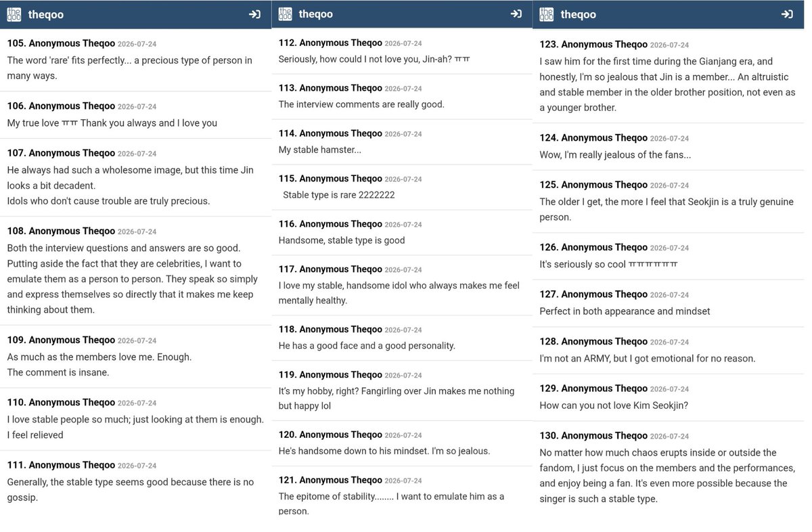
Task: Click "No matter how much chaos erupts" text
Action: (x=667, y=476)
